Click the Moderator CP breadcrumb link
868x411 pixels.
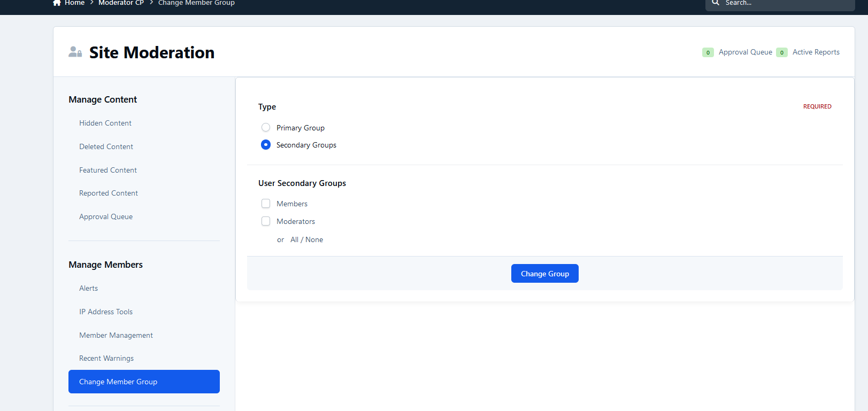121,3
